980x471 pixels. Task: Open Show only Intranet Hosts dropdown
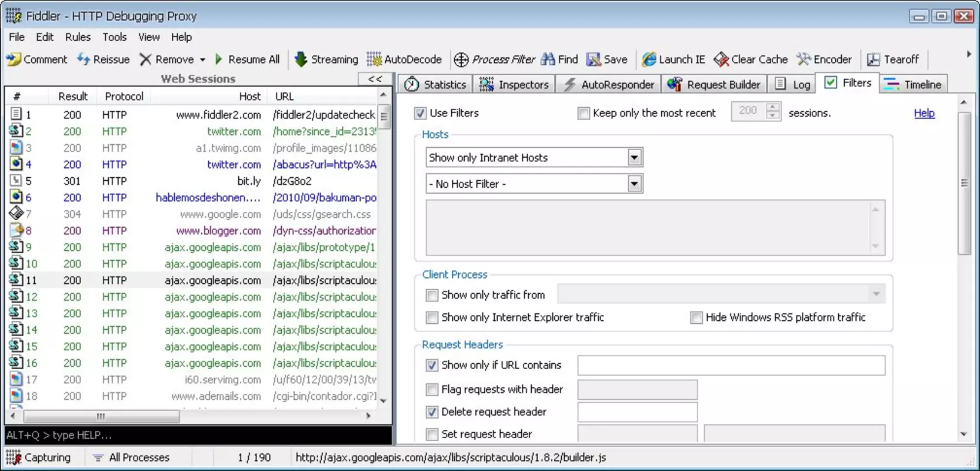point(634,157)
